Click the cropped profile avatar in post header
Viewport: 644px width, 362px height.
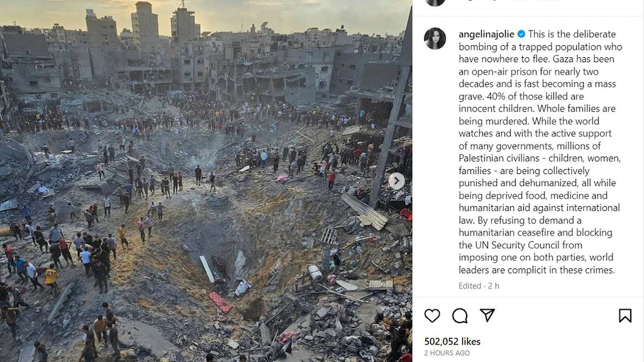(x=435, y=3)
